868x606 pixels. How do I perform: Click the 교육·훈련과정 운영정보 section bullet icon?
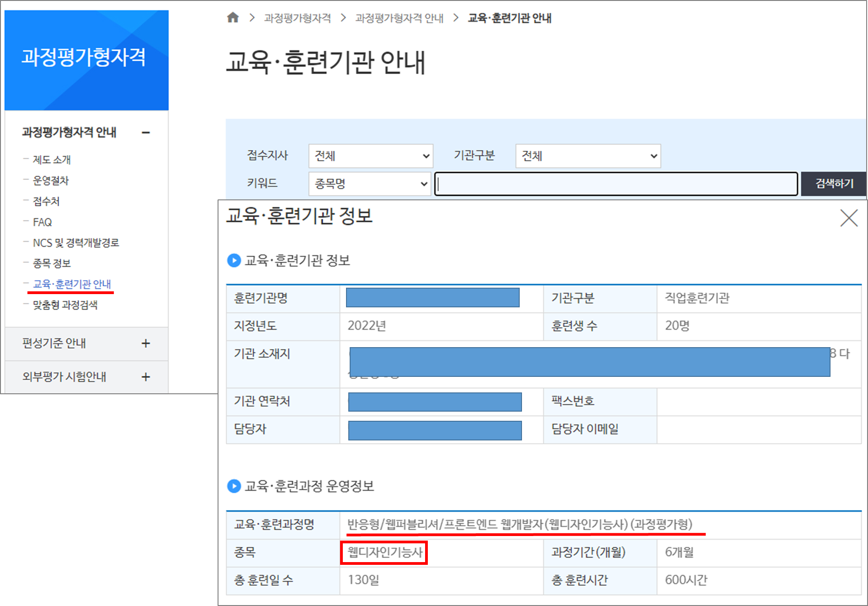234,486
